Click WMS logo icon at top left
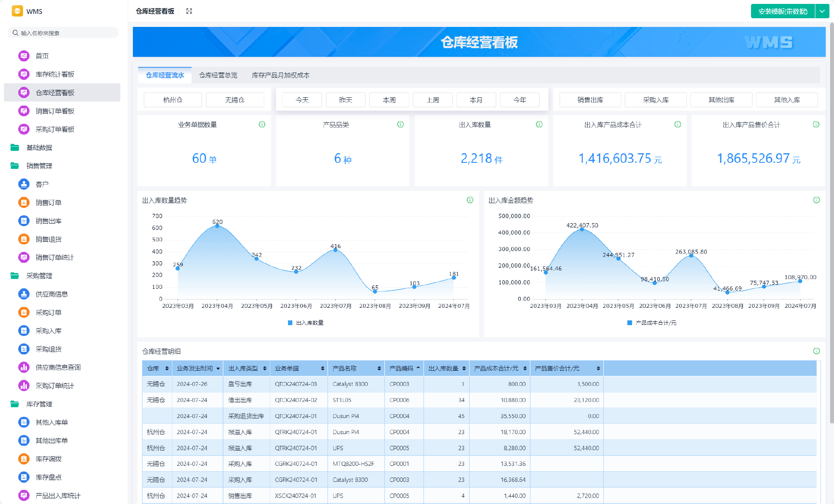The width and height of the screenshot is (834, 504). (x=17, y=11)
